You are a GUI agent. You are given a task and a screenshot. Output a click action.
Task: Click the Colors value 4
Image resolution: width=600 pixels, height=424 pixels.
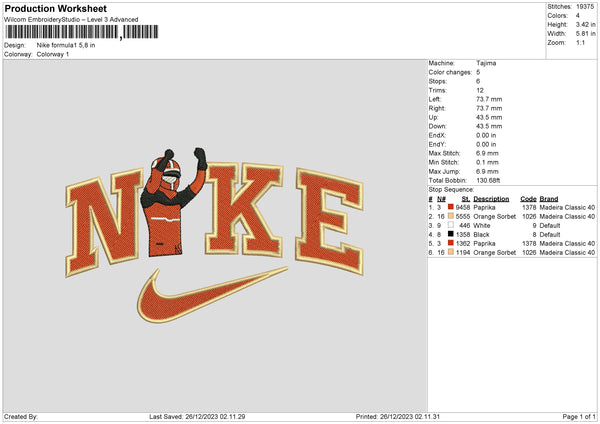(577, 16)
